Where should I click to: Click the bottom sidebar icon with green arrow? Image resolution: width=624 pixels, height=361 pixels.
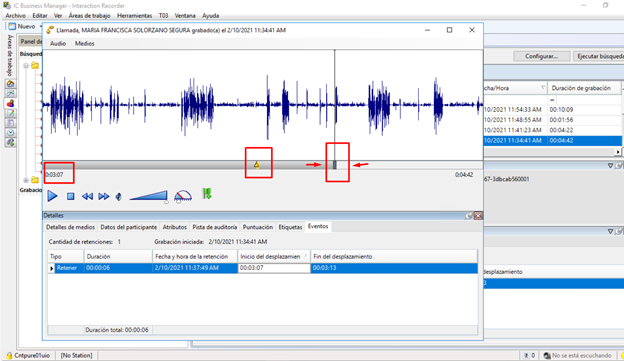[10, 142]
